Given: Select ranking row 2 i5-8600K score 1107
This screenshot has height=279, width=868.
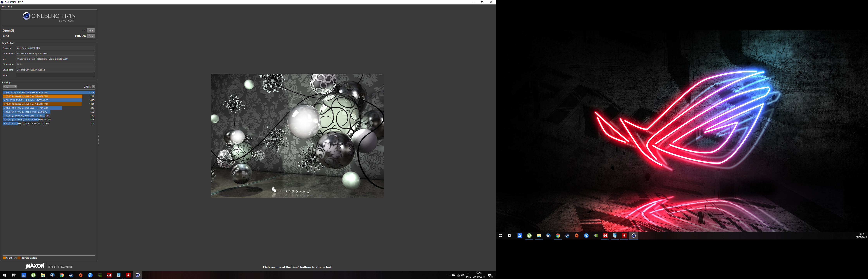Looking at the screenshot, I should pyautogui.click(x=49, y=96).
